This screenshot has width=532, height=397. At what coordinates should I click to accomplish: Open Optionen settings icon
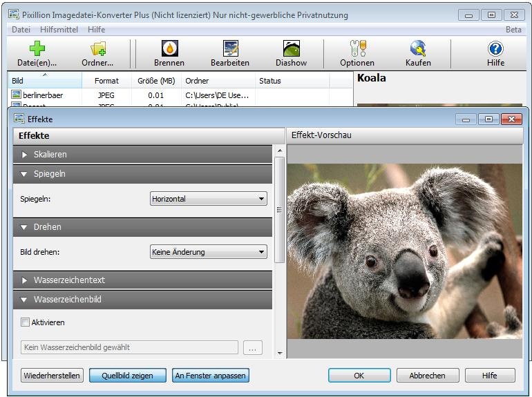pos(357,49)
